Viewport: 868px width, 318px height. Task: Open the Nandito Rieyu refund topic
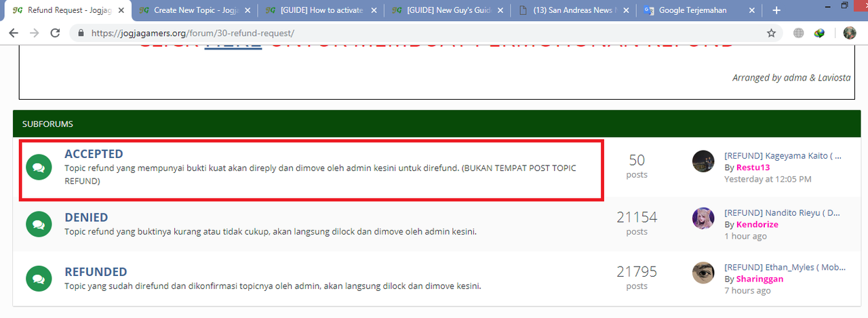coord(783,212)
